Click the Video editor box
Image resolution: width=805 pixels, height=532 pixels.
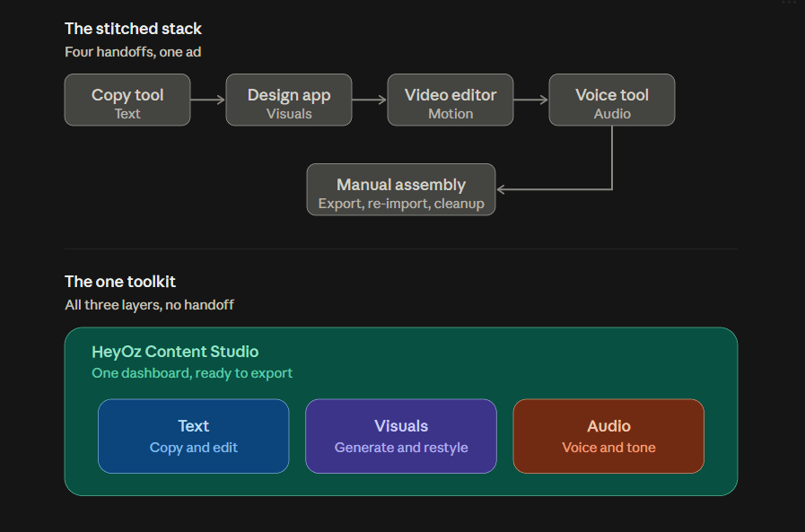click(x=451, y=100)
